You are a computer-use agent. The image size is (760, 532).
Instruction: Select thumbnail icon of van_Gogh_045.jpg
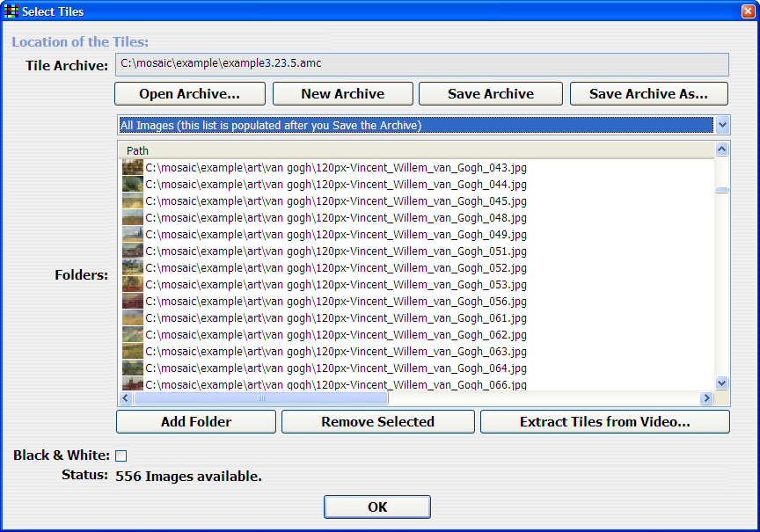tap(132, 200)
